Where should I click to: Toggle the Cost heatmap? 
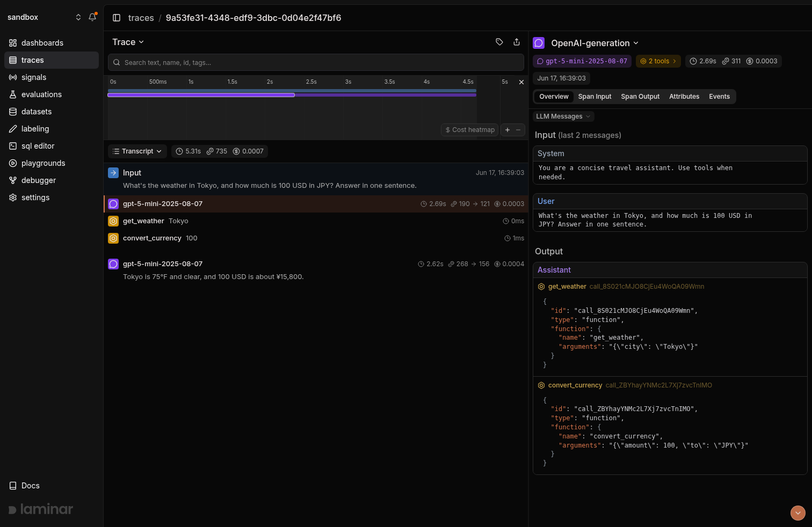click(x=470, y=130)
